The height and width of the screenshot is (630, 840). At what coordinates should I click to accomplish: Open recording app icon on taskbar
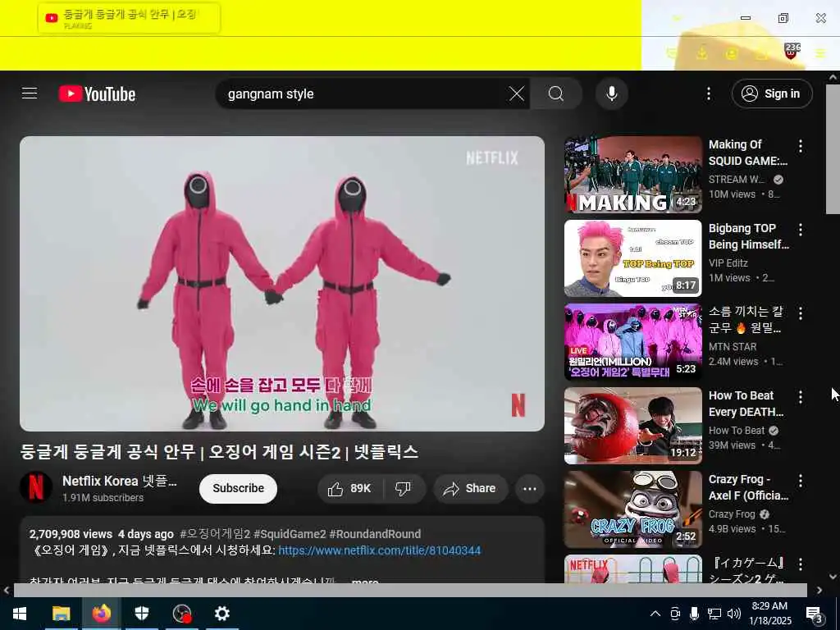[x=181, y=614]
